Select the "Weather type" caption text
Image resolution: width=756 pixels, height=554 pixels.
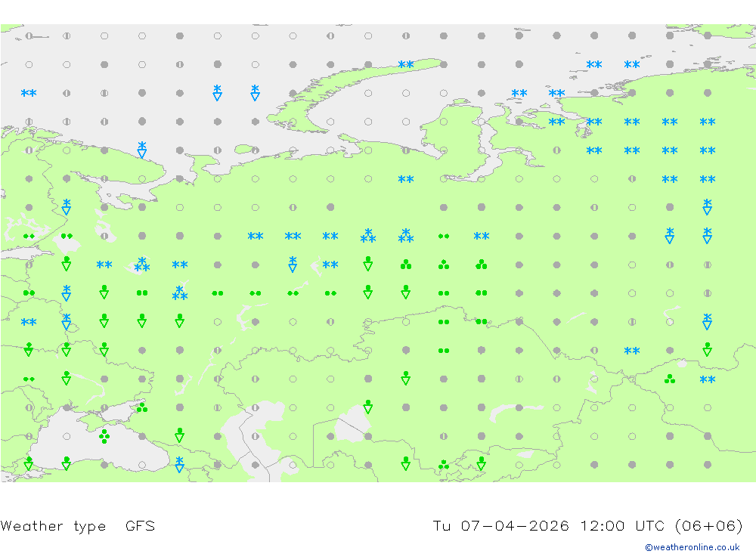pos(53,525)
